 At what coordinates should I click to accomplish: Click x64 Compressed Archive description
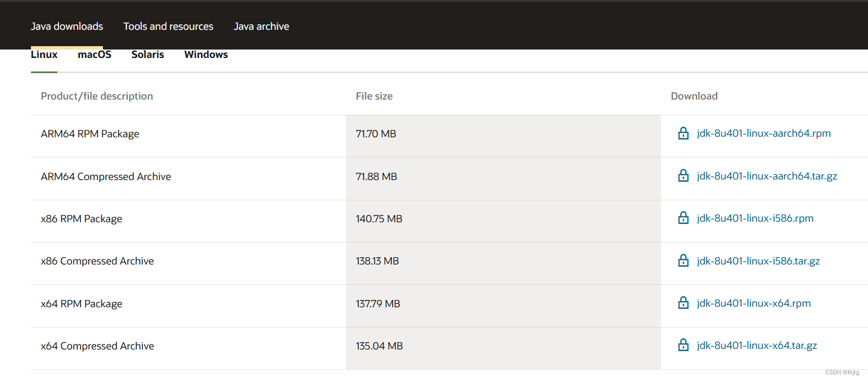tap(97, 346)
